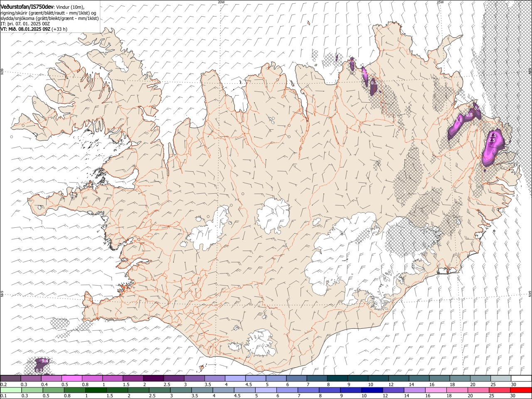Click the snow legend swatch between 0.2 and 0.3

(x=10, y=378)
